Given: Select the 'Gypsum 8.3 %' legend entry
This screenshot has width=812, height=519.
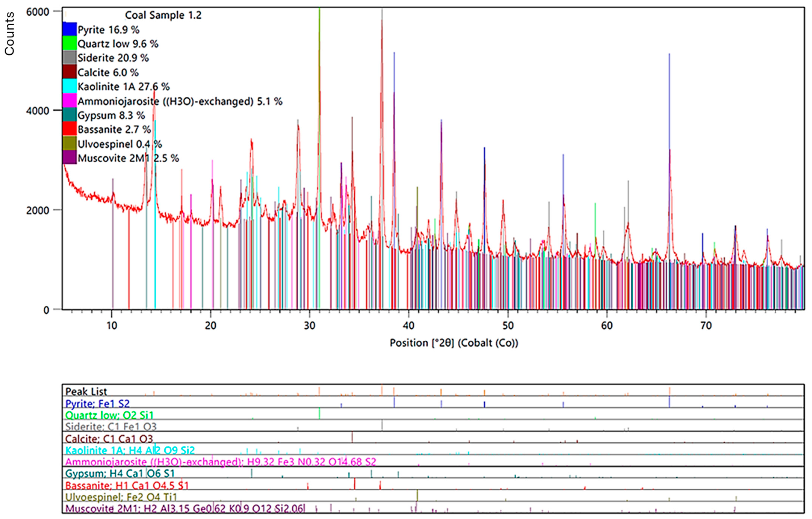Looking at the screenshot, I should pos(111,115).
